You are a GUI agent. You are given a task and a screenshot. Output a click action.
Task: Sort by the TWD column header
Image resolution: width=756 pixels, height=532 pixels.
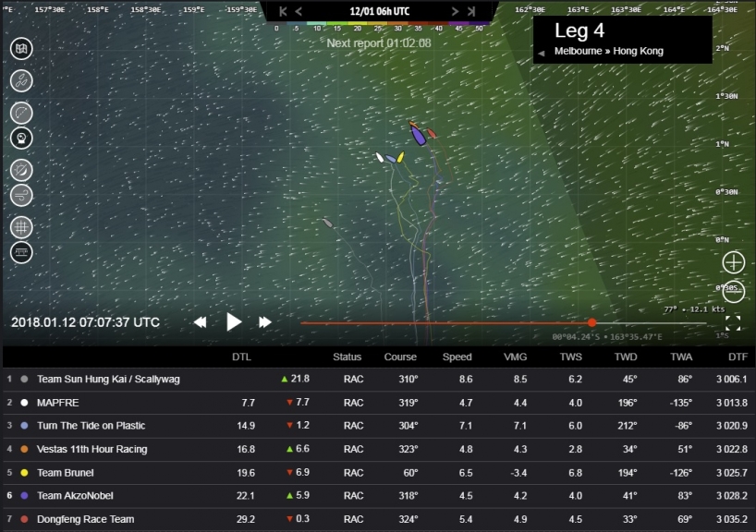[626, 357]
